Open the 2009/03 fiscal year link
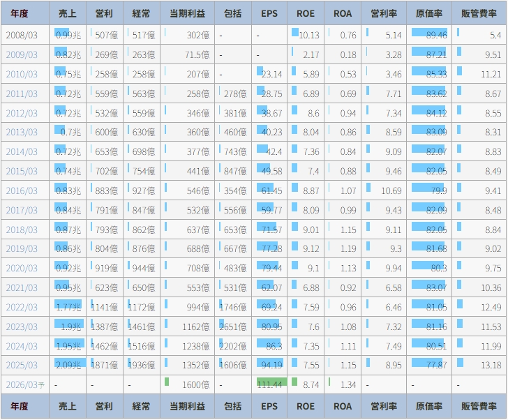This screenshot has height=420, width=508. [21, 54]
